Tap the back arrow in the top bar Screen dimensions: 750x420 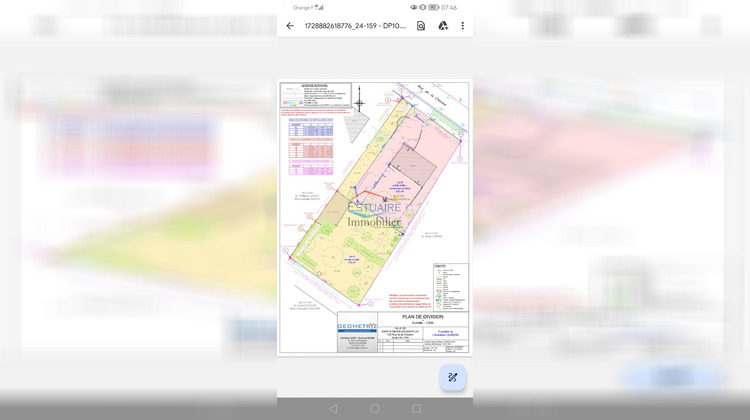point(290,26)
